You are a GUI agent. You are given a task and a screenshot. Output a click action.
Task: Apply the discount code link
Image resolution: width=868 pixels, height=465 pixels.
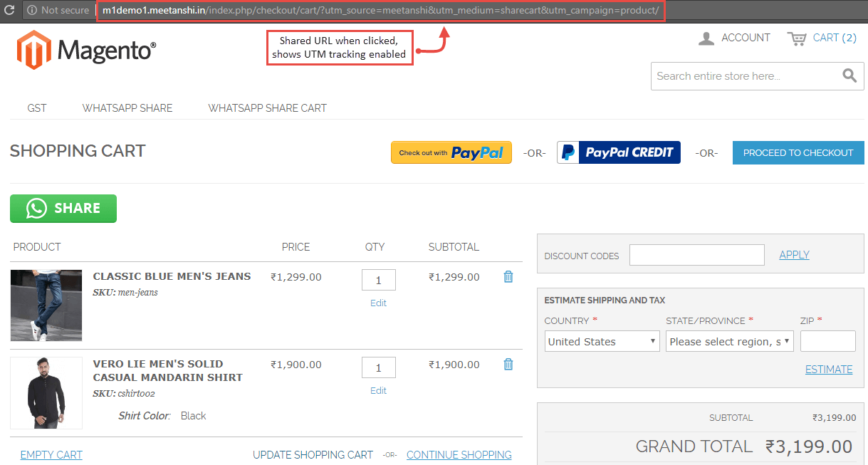[795, 255]
